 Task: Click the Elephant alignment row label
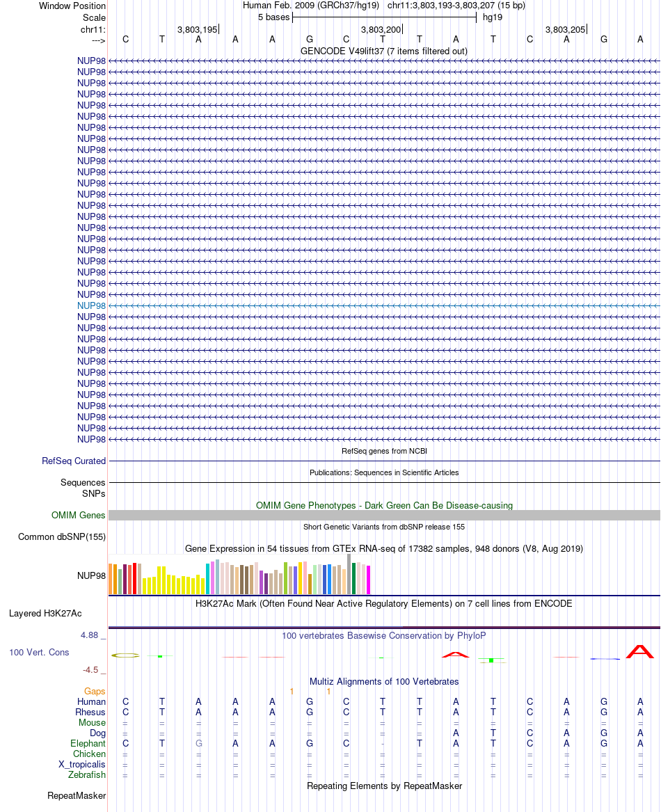(88, 744)
